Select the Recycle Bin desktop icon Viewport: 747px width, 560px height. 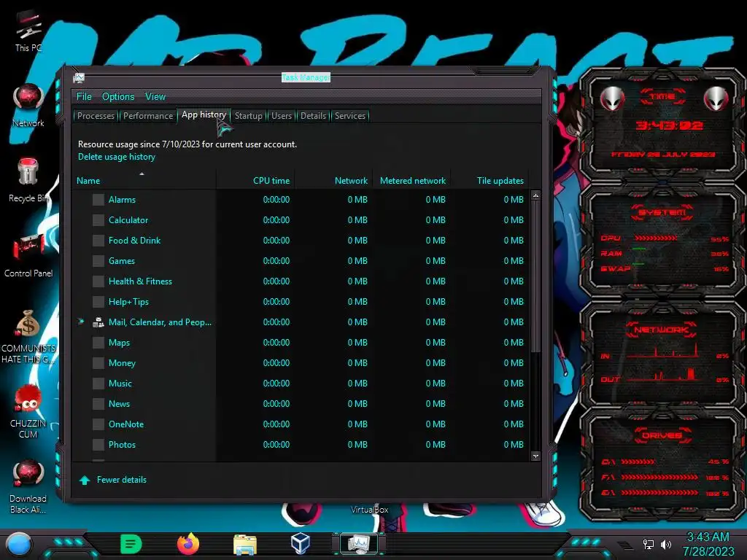click(28, 181)
